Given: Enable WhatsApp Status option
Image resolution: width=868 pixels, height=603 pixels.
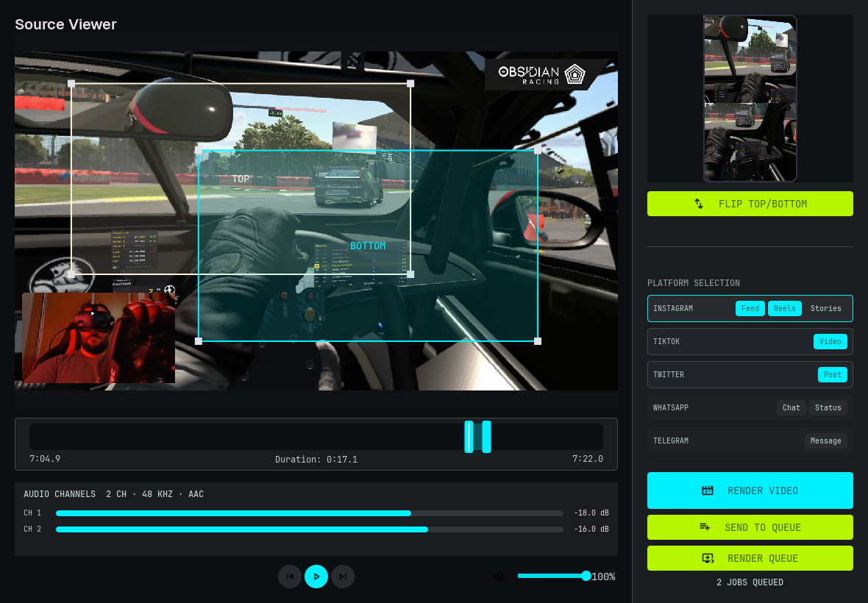Looking at the screenshot, I should tap(828, 407).
